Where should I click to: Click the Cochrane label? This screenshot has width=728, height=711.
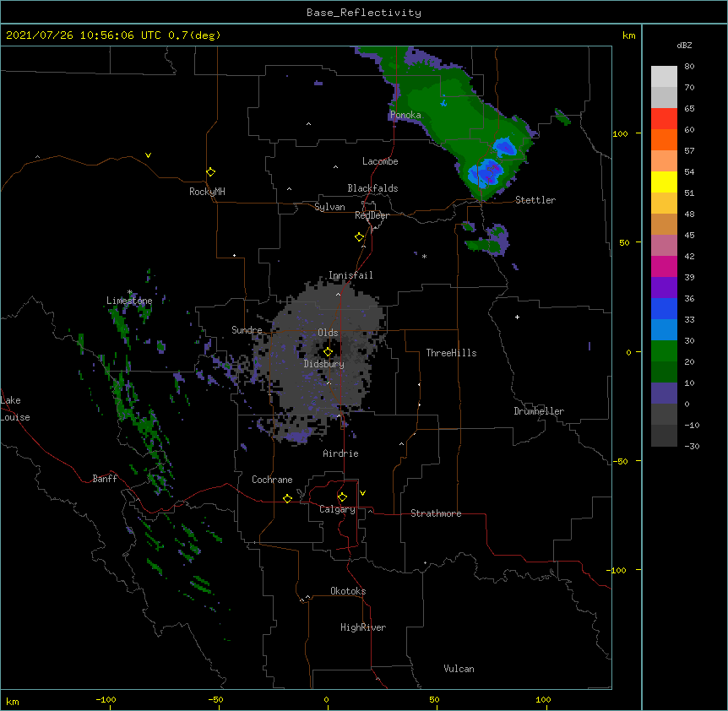(x=272, y=480)
